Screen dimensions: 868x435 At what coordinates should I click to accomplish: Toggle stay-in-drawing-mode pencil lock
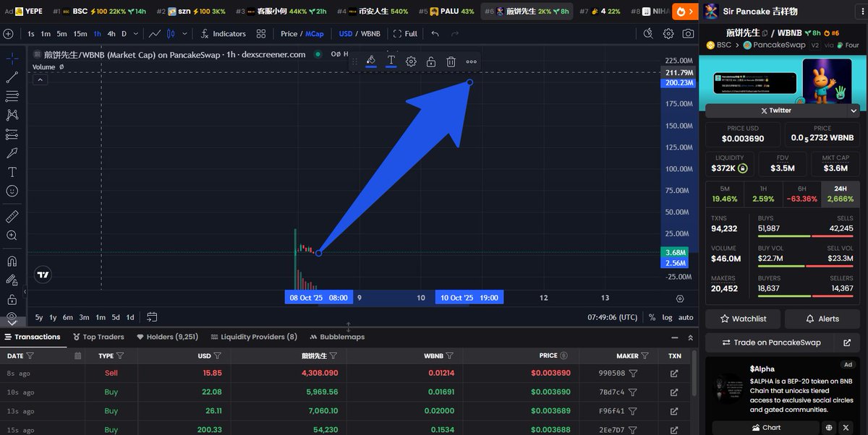point(12,280)
